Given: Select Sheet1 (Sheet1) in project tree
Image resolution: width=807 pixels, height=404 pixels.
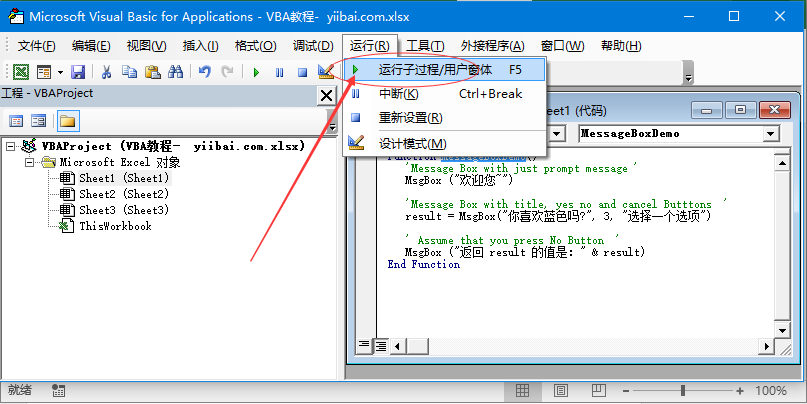Looking at the screenshot, I should click(x=124, y=179).
